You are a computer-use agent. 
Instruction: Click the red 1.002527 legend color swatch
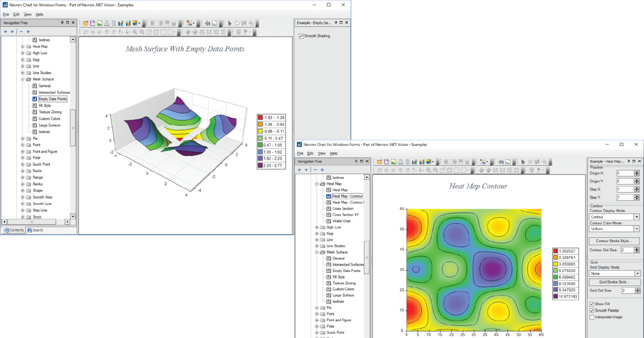point(557,251)
